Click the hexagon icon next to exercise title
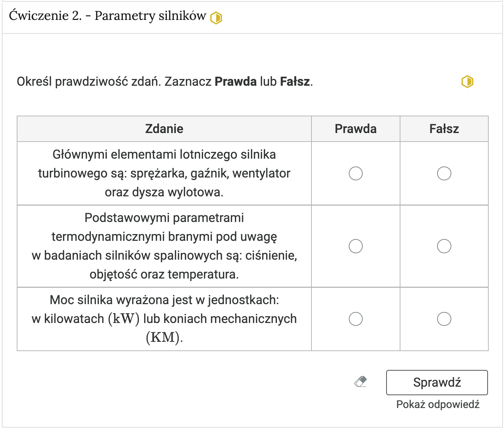Screen dimensions: 504x429 [215, 16]
